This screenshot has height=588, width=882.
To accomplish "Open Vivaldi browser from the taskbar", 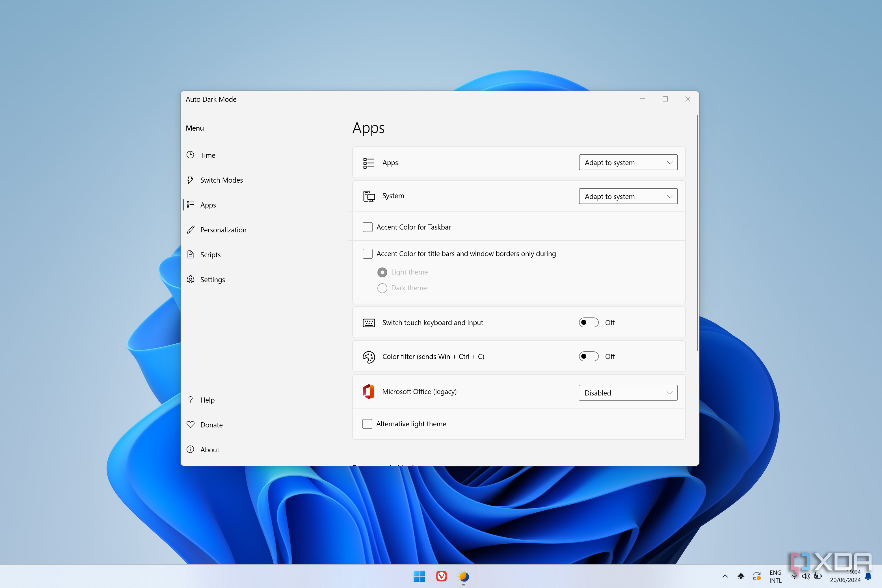I will tap(441, 576).
